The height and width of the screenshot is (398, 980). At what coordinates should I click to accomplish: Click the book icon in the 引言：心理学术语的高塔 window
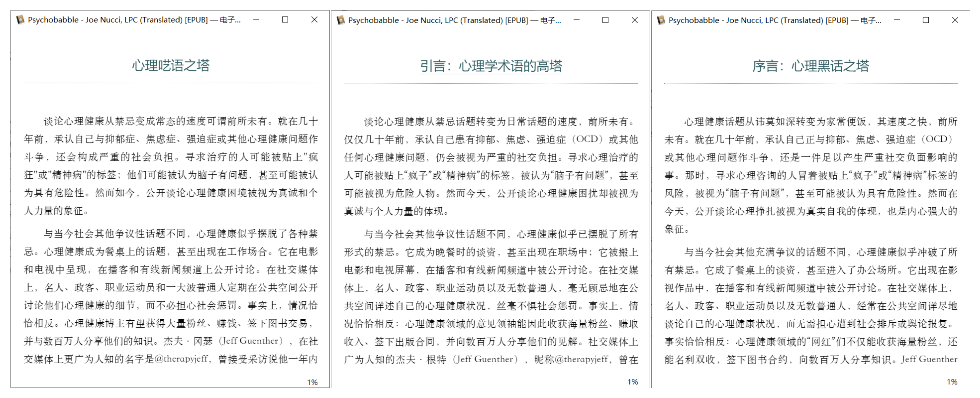pyautogui.click(x=340, y=20)
